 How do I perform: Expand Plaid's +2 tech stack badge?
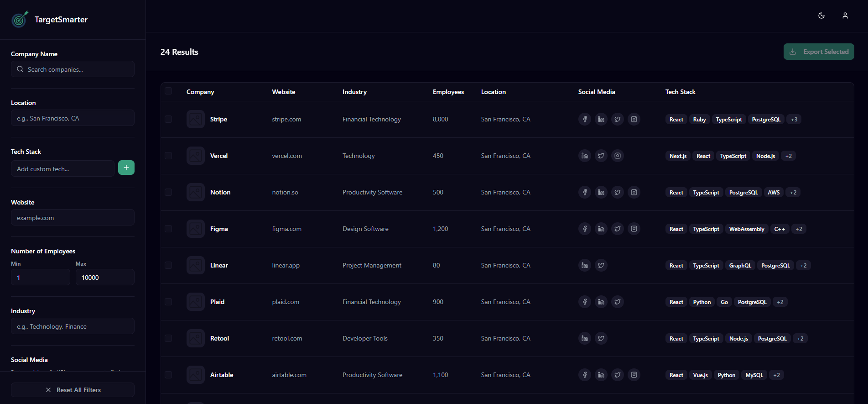780,302
